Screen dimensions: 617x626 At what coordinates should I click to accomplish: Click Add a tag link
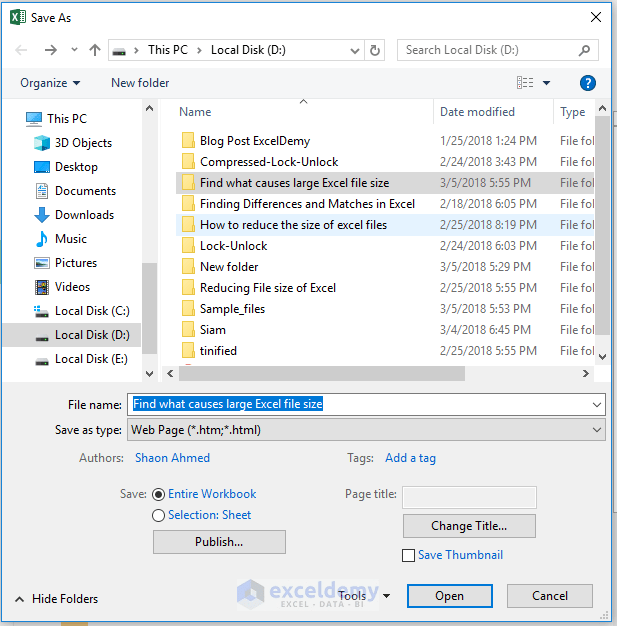coord(411,458)
